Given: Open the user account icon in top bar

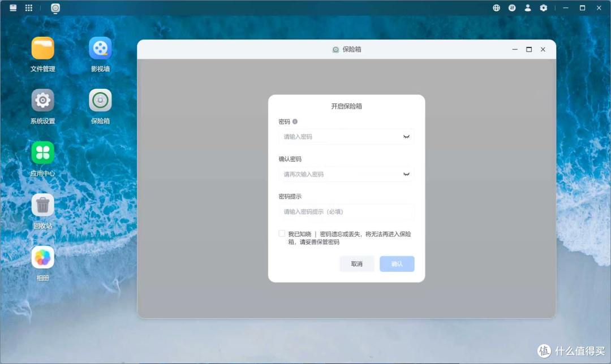Looking at the screenshot, I should (x=528, y=8).
